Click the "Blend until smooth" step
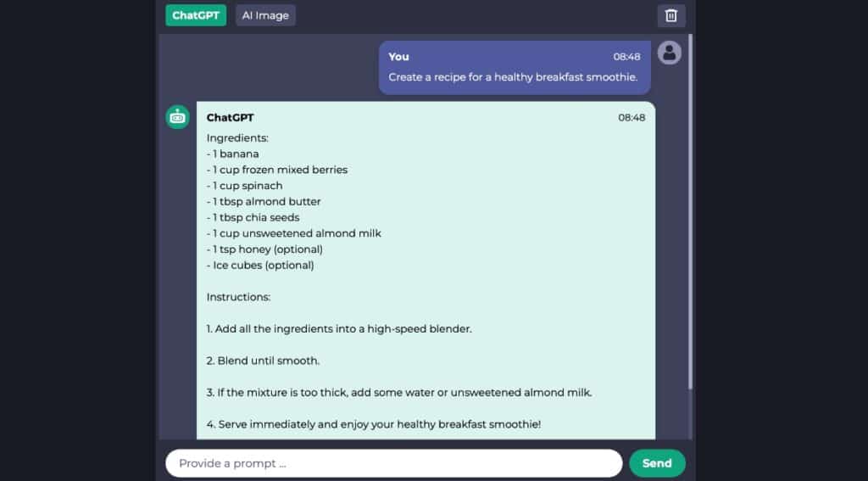 [x=263, y=361]
